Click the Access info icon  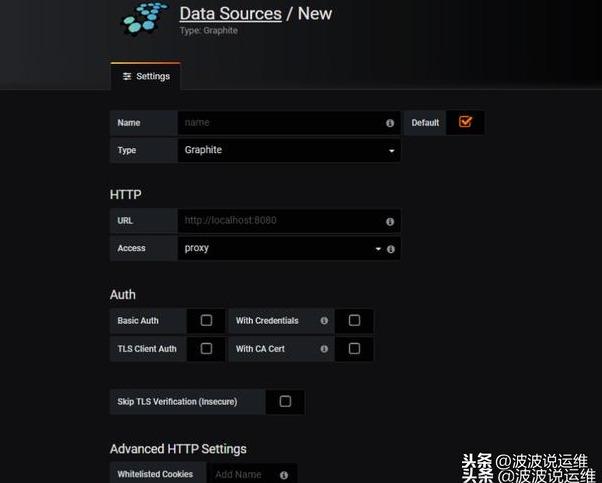tap(391, 249)
